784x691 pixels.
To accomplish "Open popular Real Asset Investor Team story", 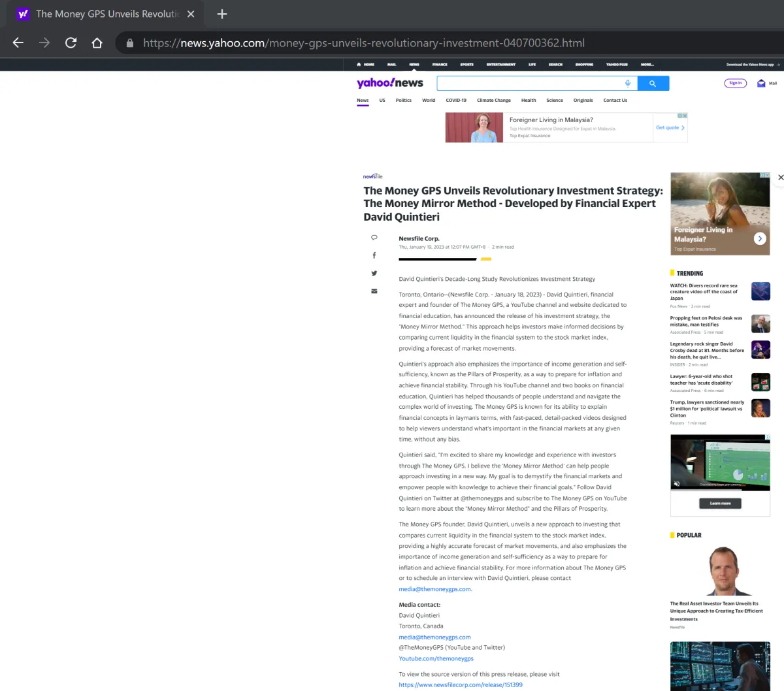I will point(716,611).
